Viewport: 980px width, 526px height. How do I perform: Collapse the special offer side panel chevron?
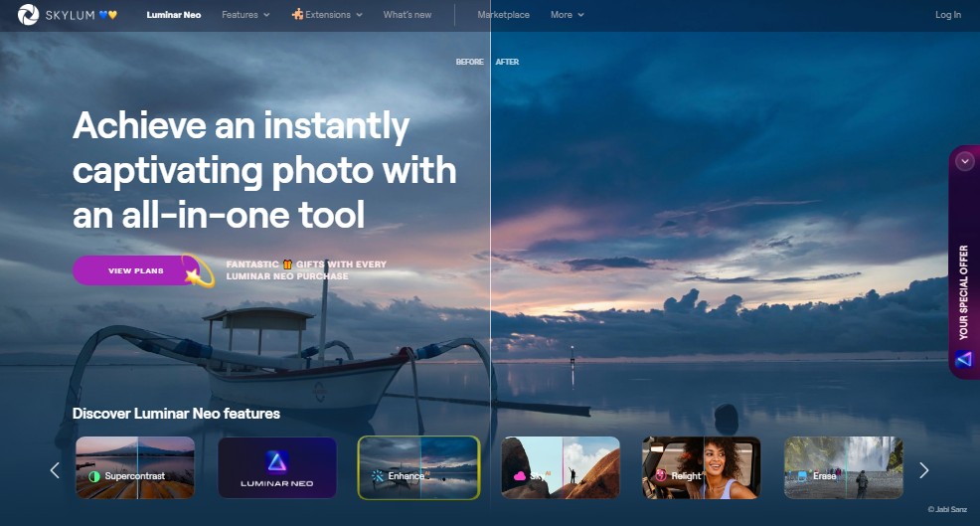click(964, 161)
